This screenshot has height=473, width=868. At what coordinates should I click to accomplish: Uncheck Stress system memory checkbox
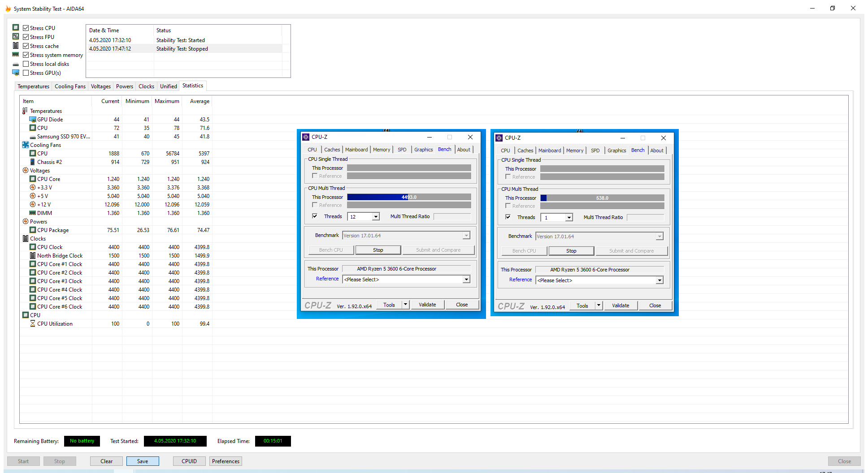click(x=26, y=55)
